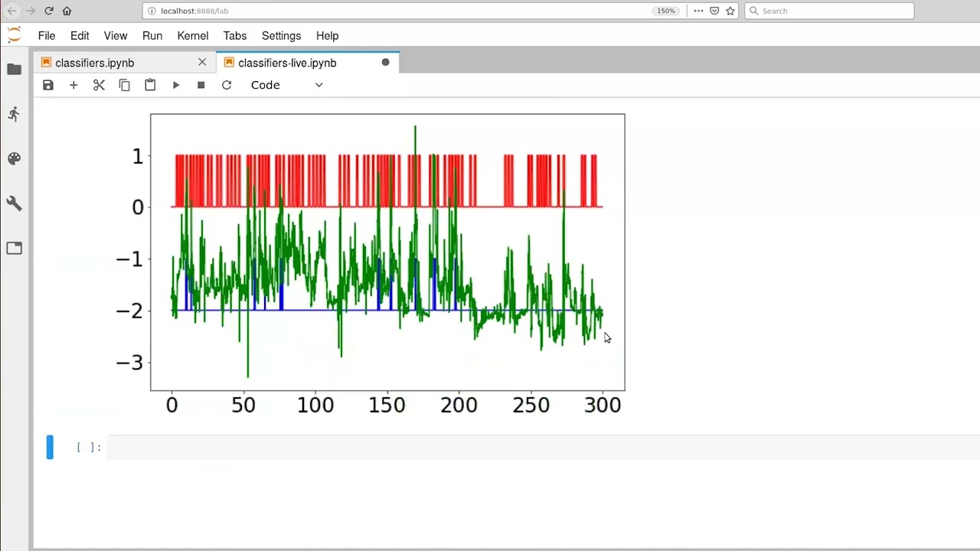Click the unsaved dot on classifiers-live.ipynb tab

pyautogui.click(x=385, y=62)
